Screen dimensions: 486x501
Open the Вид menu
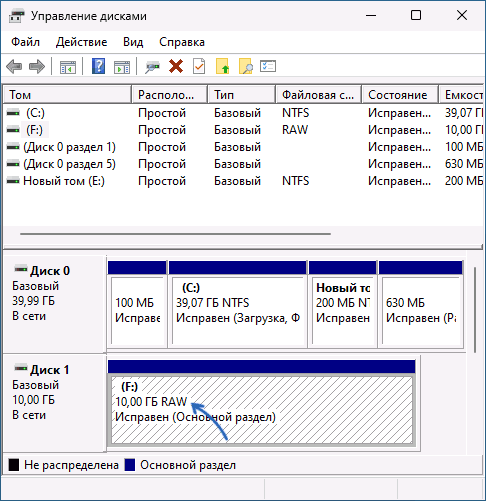133,42
